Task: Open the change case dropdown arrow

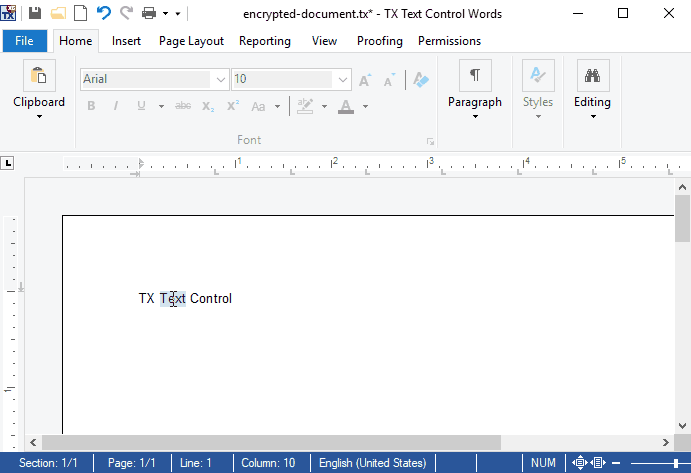Action: pyautogui.click(x=277, y=106)
